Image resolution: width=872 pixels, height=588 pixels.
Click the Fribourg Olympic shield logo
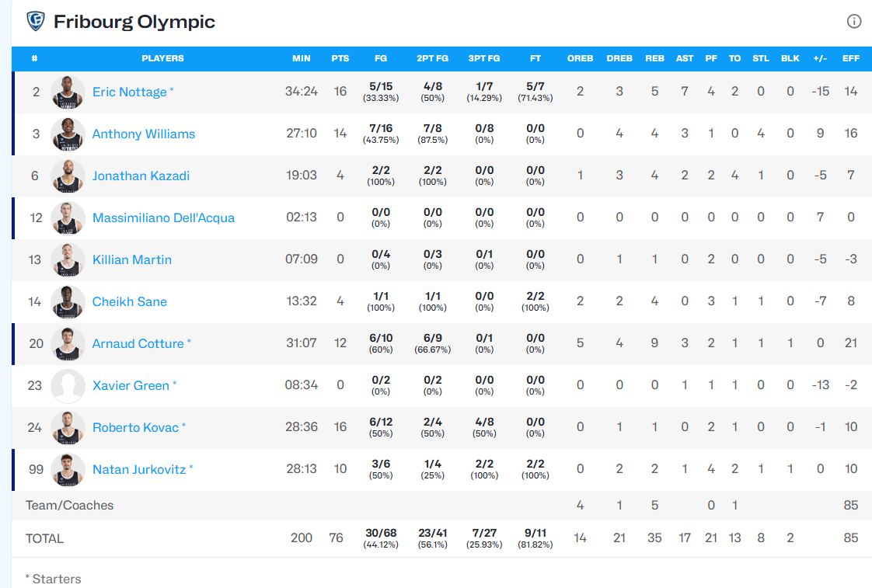pyautogui.click(x=36, y=21)
